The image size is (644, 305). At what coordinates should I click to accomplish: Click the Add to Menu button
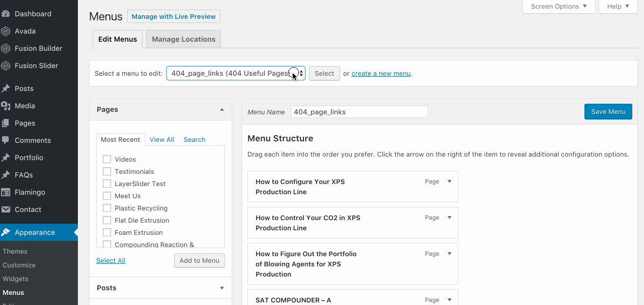point(199,260)
